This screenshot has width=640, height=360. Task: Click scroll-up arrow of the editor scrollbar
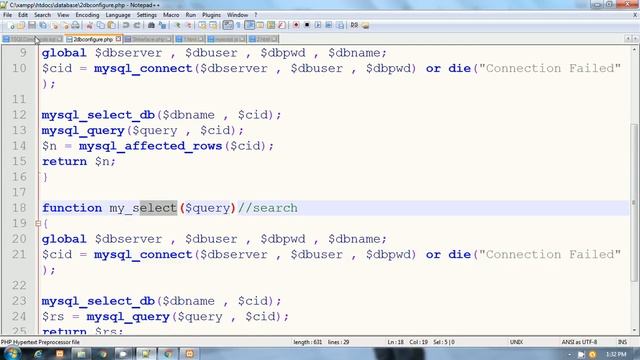click(634, 50)
